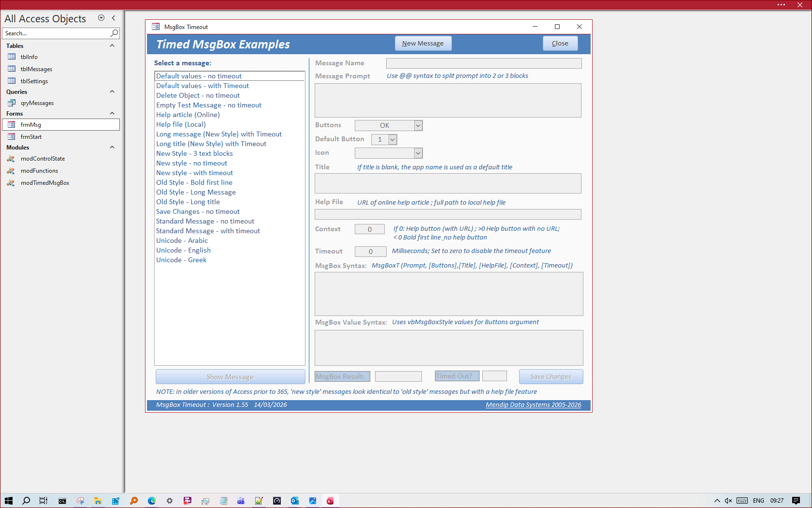Open the All Access Objects menu arrow
Viewport: 812px width, 508px height.
pos(101,18)
